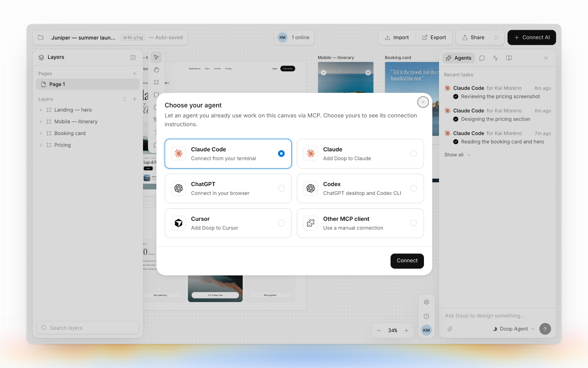The width and height of the screenshot is (588, 368).
Task: Switch to the Agents tab
Action: point(459,58)
